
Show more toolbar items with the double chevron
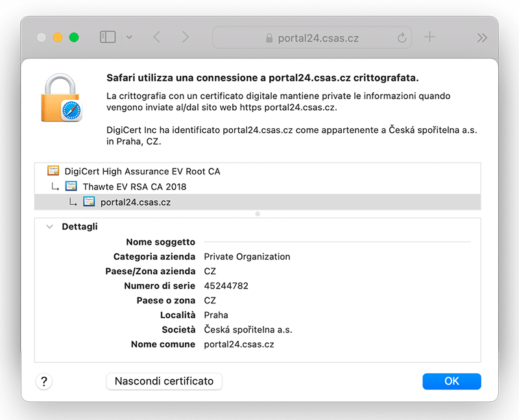click(x=482, y=38)
